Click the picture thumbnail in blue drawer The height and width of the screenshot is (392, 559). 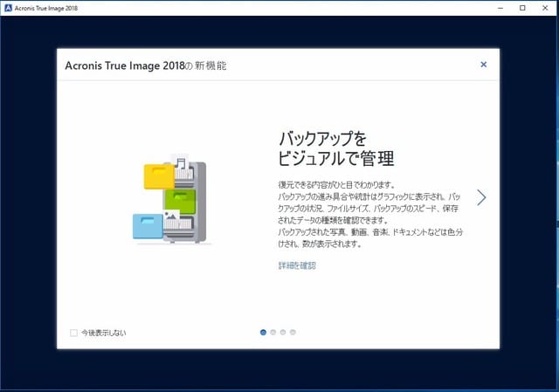click(x=171, y=216)
